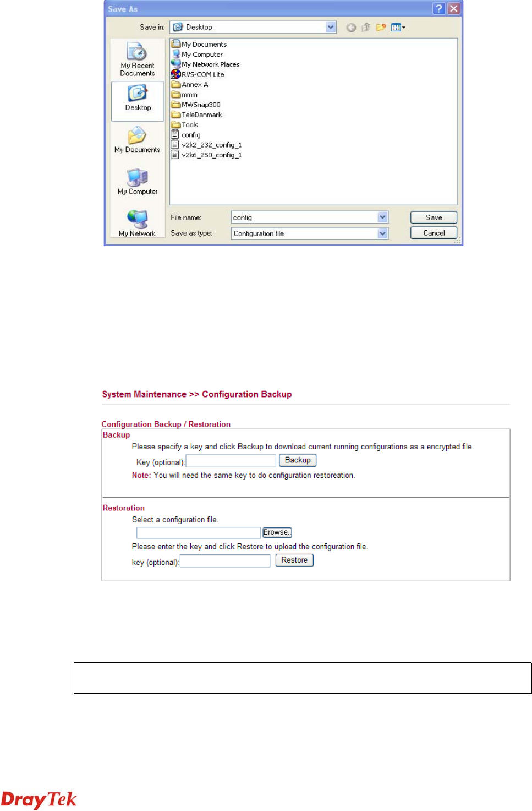Click System Maintenance >> Configuration Backup heading
The height and width of the screenshot is (811, 532).
[197, 394]
